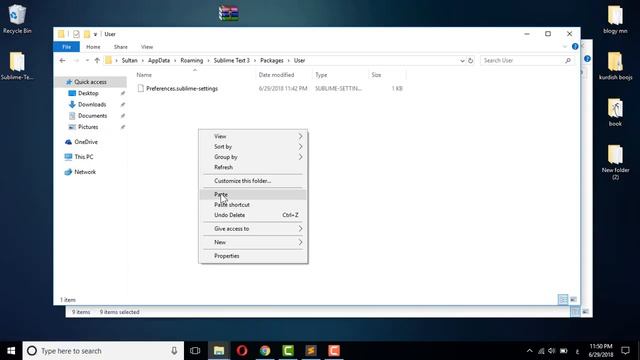Click the volume icon in system tray
This screenshot has width=640, height=360.
pyautogui.click(x=552, y=351)
